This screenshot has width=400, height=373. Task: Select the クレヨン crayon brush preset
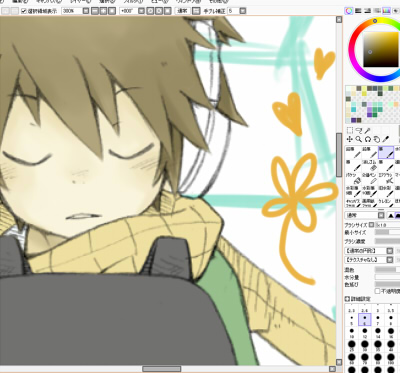386,203
